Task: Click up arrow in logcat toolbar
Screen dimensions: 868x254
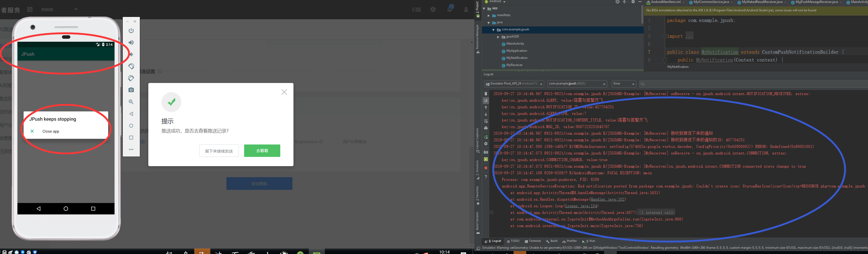Action: [486, 107]
